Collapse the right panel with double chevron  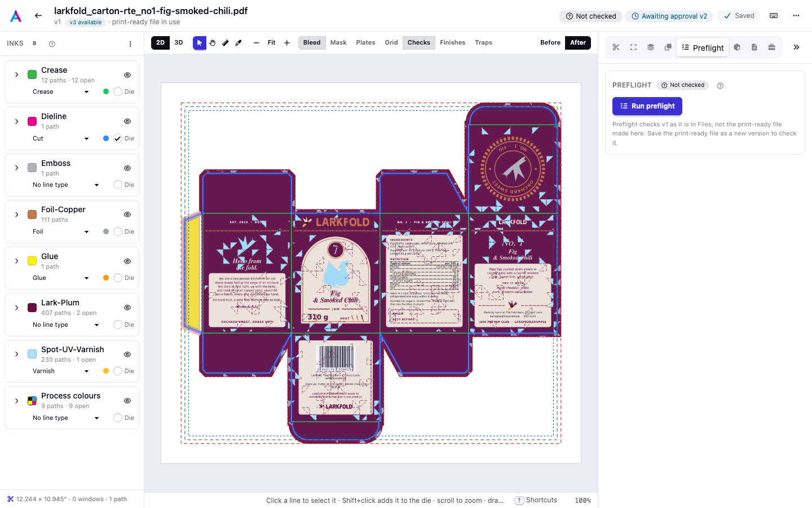(796, 47)
